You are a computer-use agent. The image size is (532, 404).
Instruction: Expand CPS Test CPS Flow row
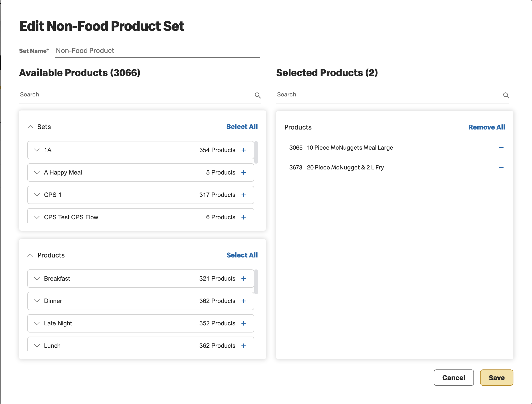coord(37,217)
